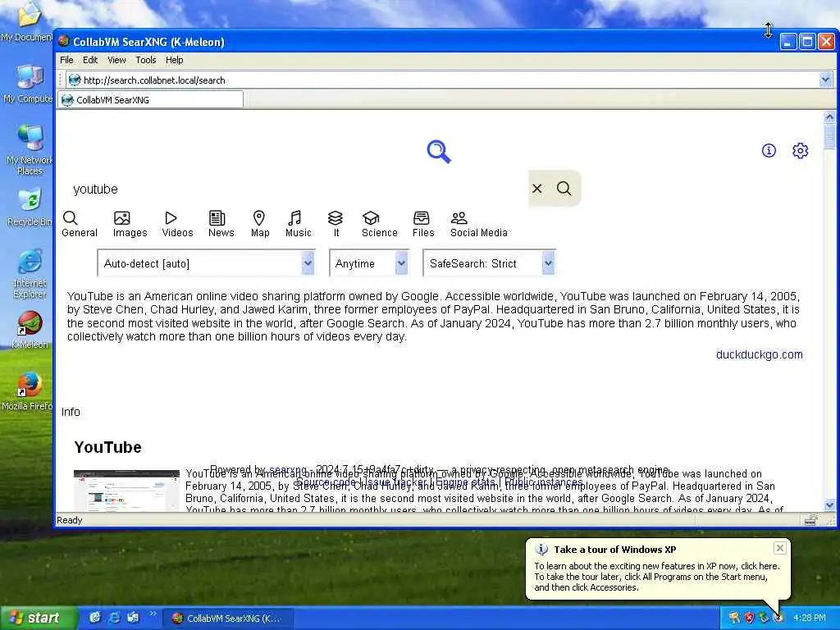Click the YouTube result heading
The height and width of the screenshot is (630, 840).
107,447
